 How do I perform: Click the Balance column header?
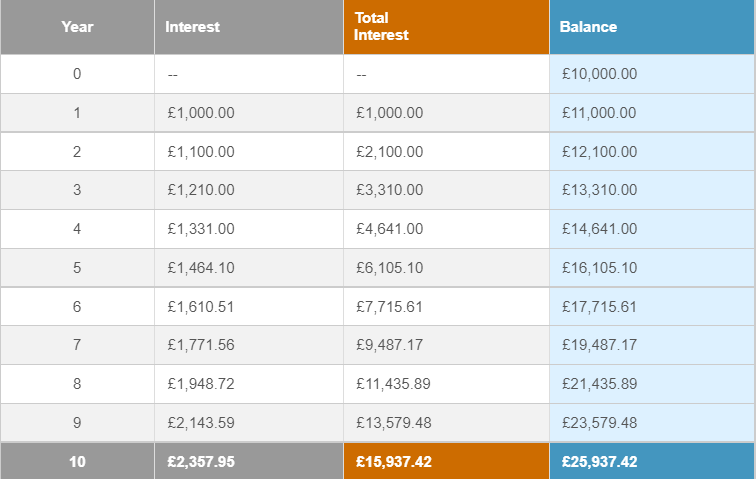(x=588, y=27)
